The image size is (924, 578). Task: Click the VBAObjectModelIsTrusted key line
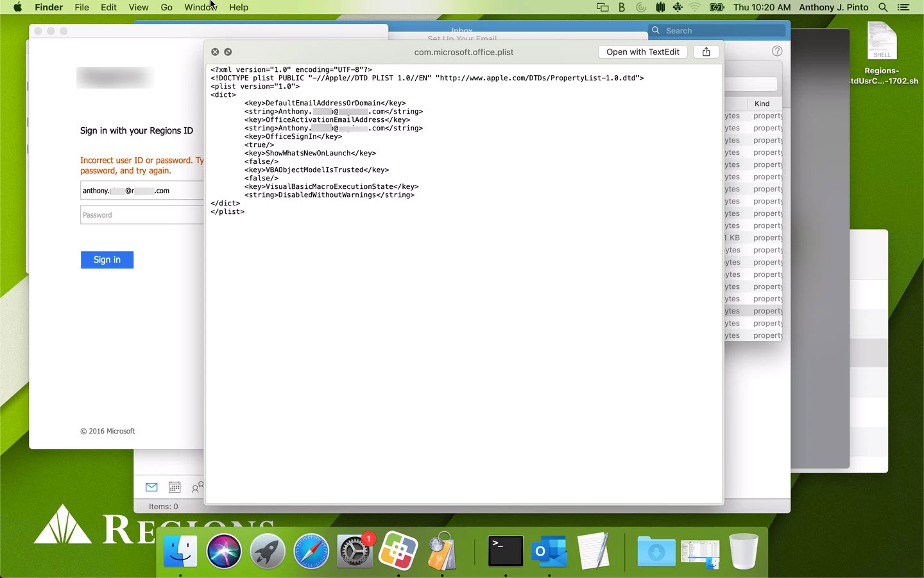coord(316,170)
